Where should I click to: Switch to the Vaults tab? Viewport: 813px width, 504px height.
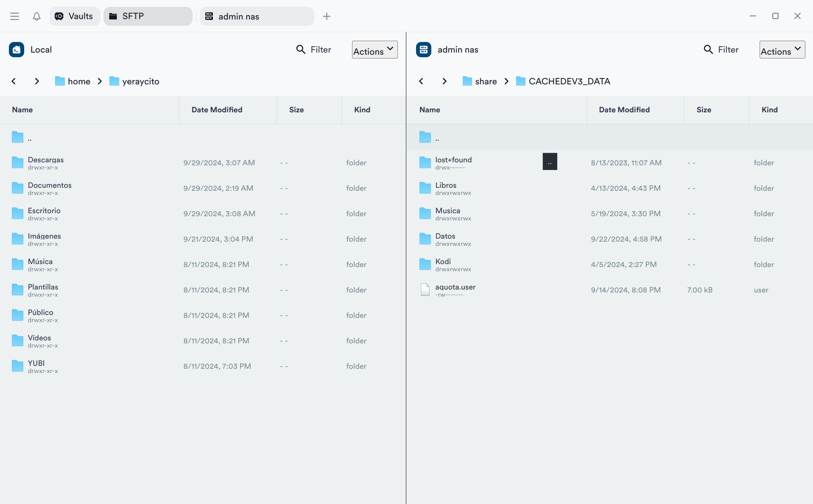pos(75,16)
